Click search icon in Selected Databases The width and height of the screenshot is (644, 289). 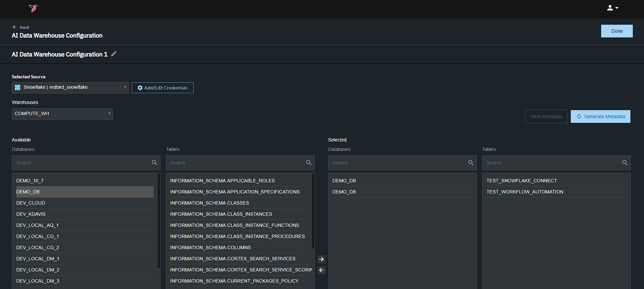click(471, 163)
